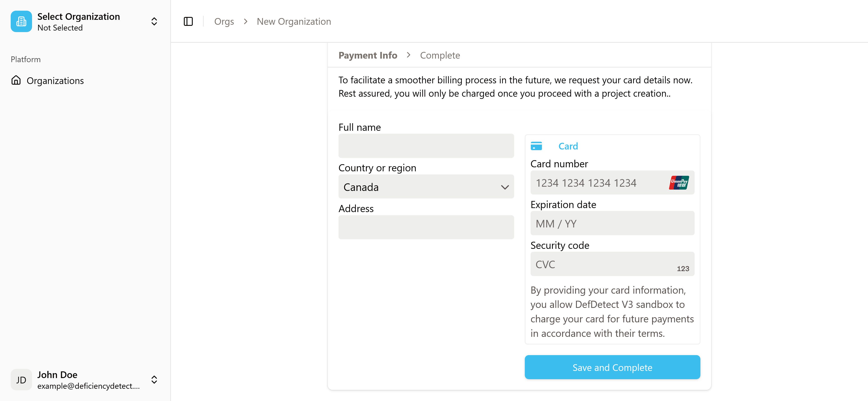
Task: Select the Card payment method tab
Action: (568, 146)
